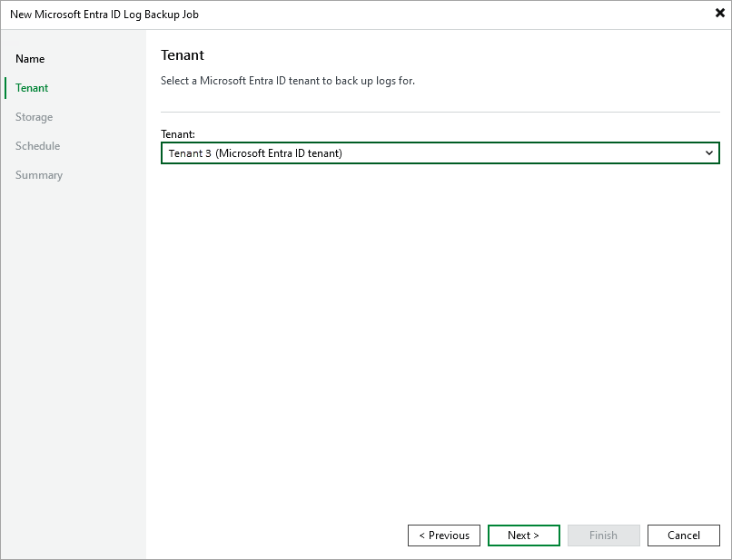Image resolution: width=732 pixels, height=560 pixels.
Task: Open the Storage step
Action: coord(34,116)
